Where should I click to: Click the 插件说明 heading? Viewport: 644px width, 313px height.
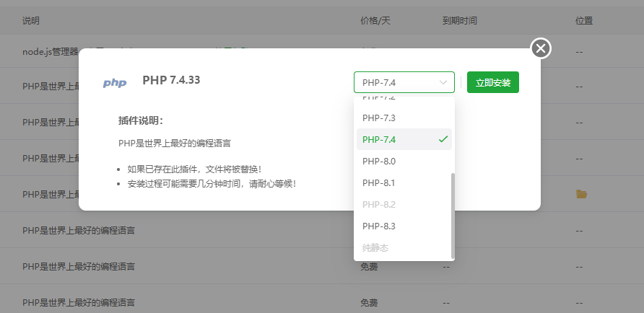(141, 120)
